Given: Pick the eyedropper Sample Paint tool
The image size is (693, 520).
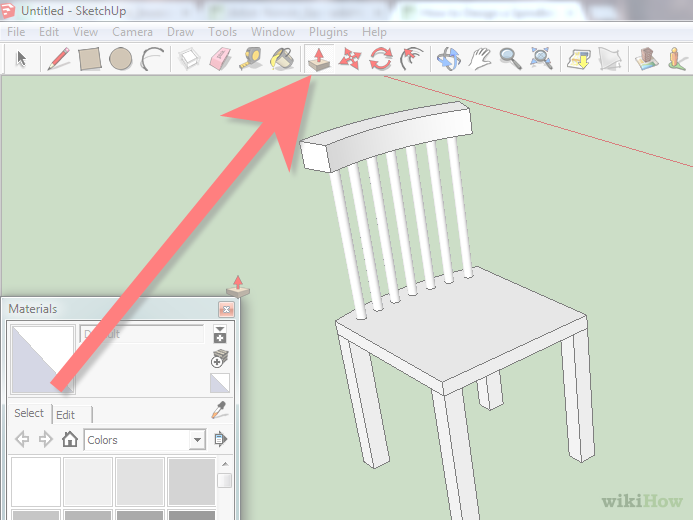Looking at the screenshot, I should [220, 410].
